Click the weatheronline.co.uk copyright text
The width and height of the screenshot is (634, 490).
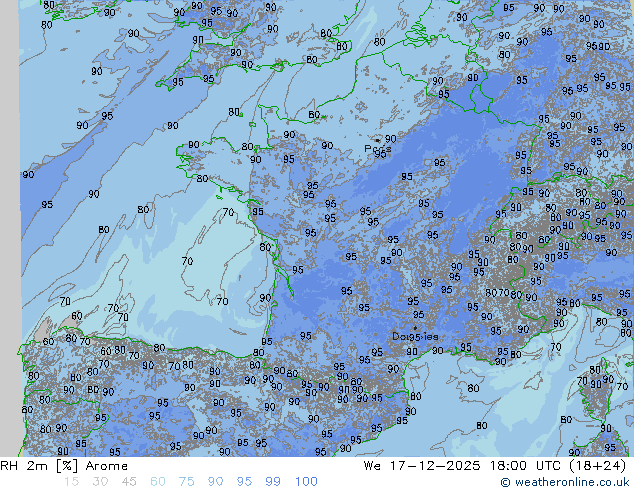pyautogui.click(x=565, y=482)
